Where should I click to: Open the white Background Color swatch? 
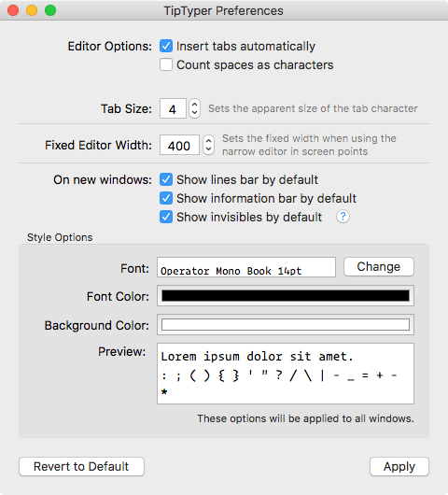tap(286, 324)
